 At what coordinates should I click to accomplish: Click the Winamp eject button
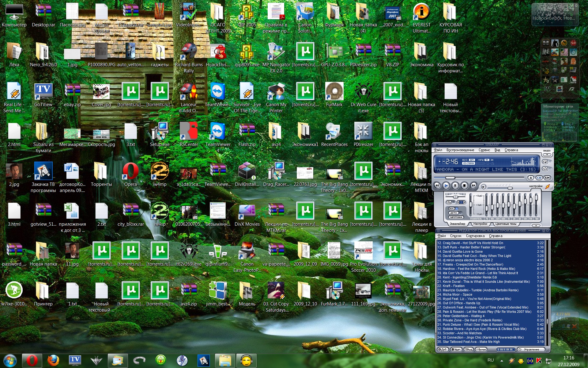[x=531, y=178]
